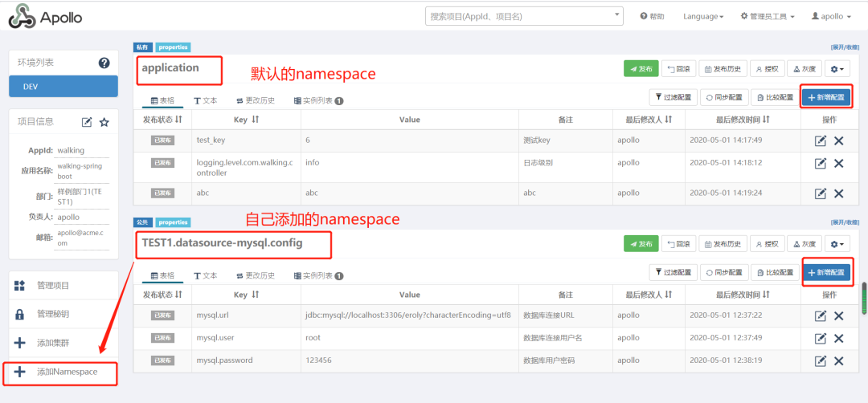Favorite the project with star icon
The image size is (868, 403).
[104, 122]
